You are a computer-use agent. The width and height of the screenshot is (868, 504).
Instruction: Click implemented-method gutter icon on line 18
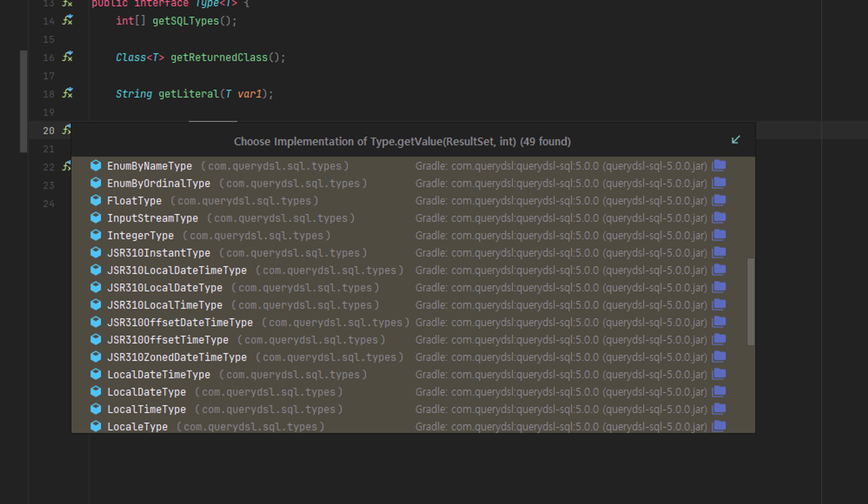67,93
